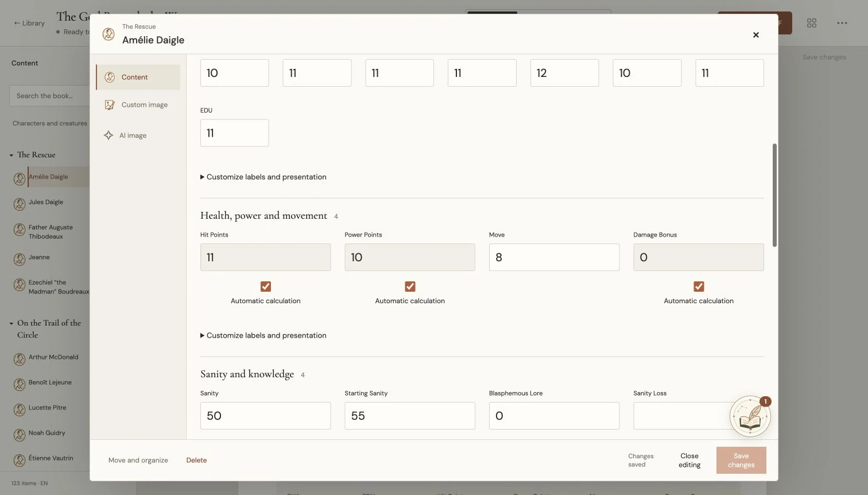Screen dimensions: 868x495
Task: Click the Ezechiel Boudreaux character icon
Action: [20, 284]
